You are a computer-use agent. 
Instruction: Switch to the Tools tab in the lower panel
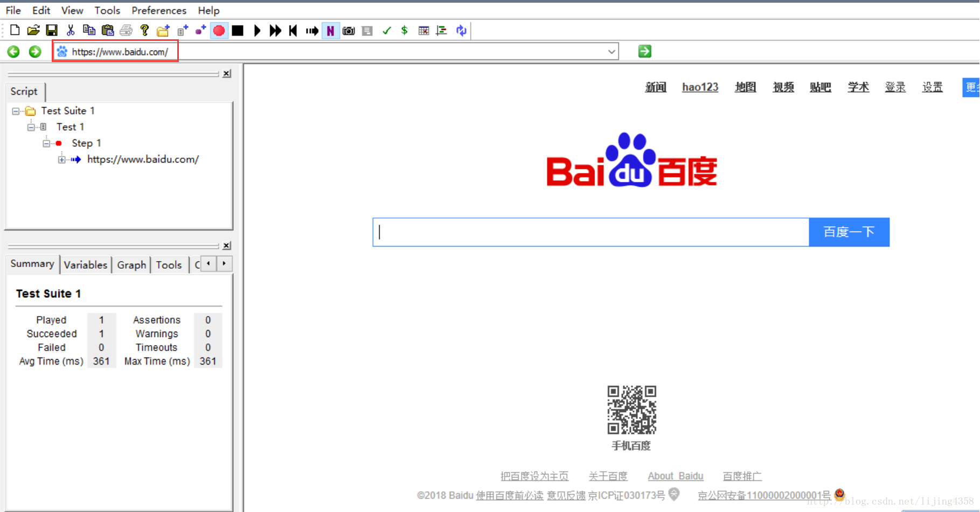(x=169, y=264)
